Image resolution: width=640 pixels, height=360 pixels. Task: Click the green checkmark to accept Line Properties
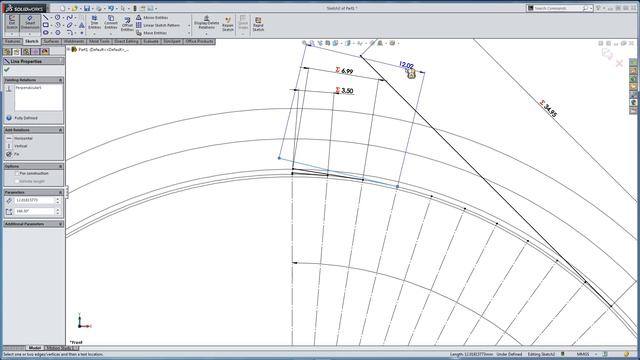[x=7, y=70]
